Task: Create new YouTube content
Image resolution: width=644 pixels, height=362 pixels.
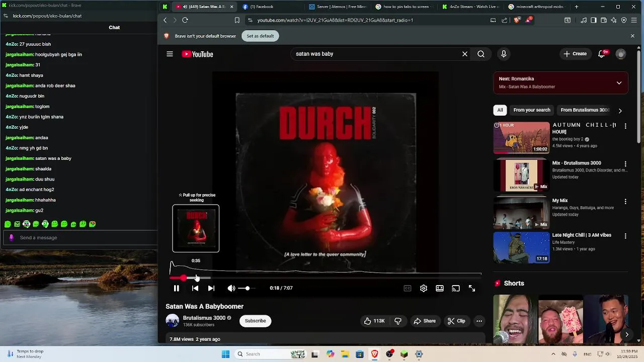Action: pyautogui.click(x=575, y=54)
